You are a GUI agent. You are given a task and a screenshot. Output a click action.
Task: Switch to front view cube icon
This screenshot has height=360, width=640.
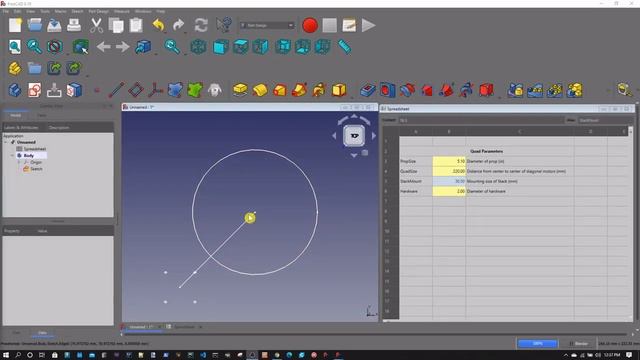click(220, 47)
